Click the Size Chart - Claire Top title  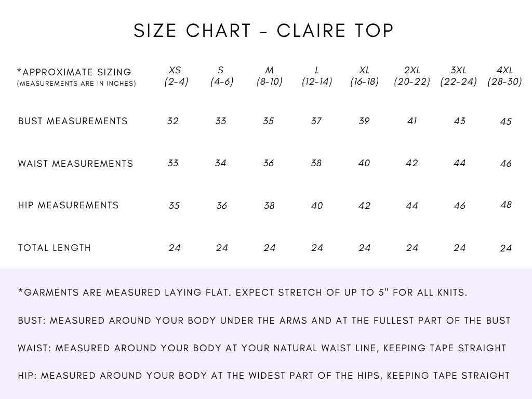pos(264,31)
